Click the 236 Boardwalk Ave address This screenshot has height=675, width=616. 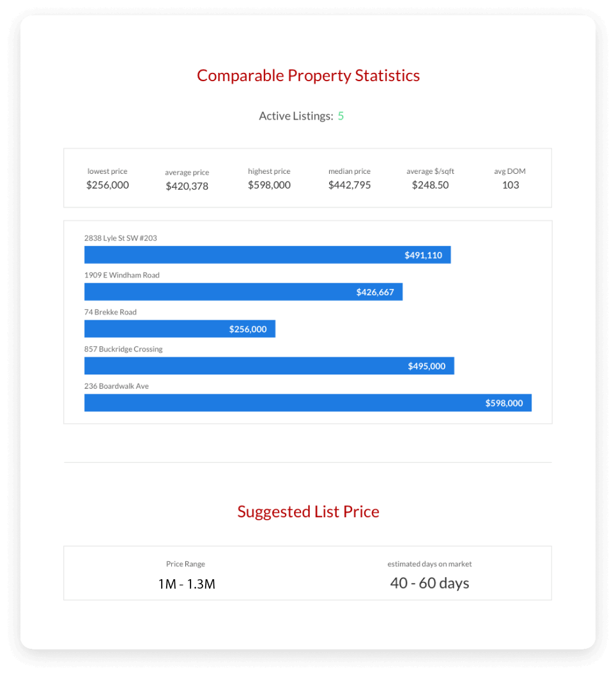point(116,386)
